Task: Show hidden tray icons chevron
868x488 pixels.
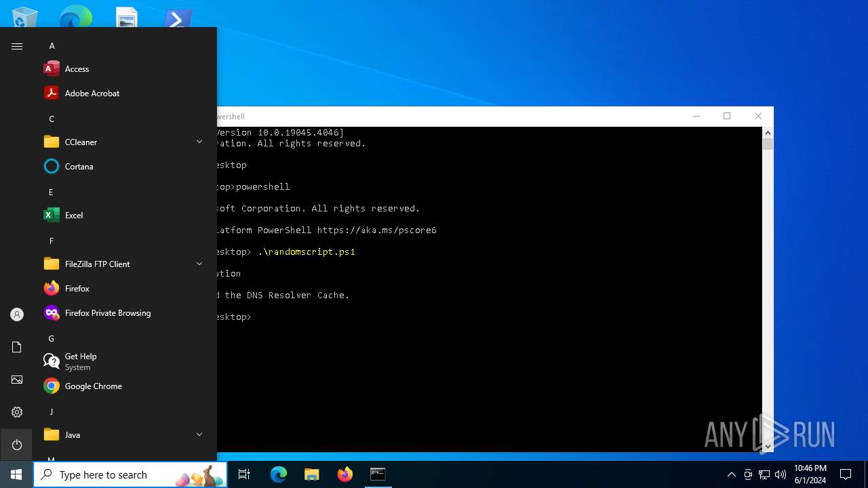Action: pyautogui.click(x=731, y=474)
